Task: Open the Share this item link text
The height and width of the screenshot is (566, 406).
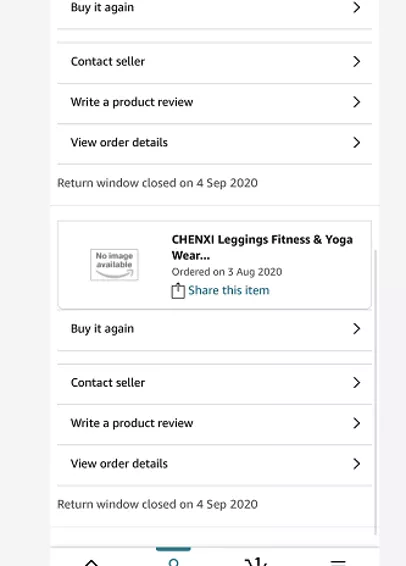Action: (228, 290)
